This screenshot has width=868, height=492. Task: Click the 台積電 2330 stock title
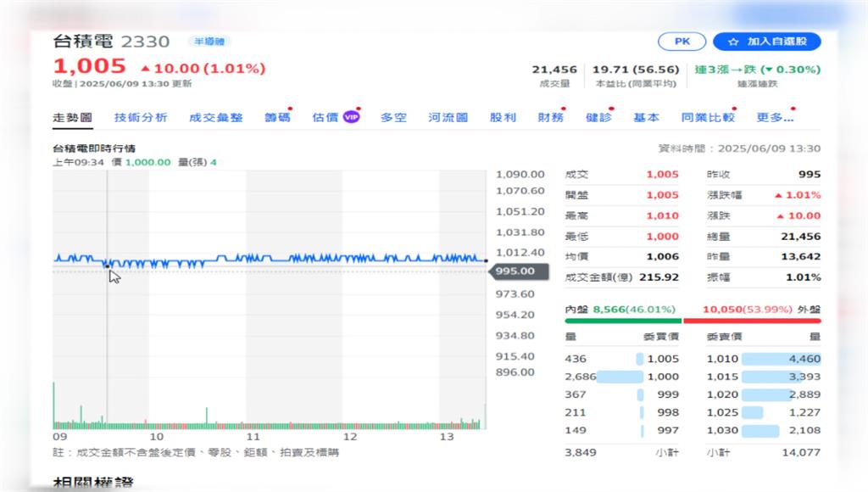point(111,42)
